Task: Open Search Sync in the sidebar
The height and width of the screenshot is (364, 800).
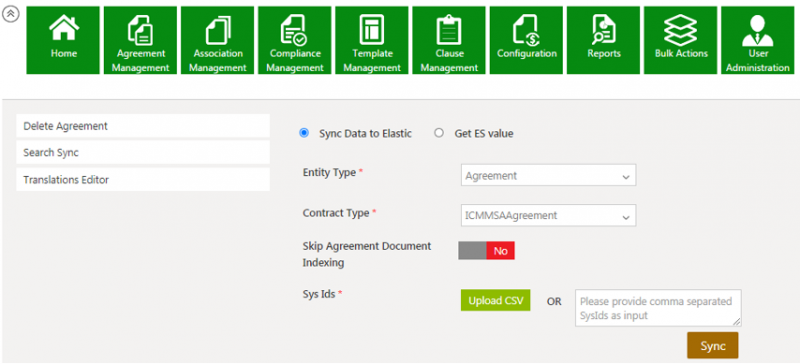Action: (x=143, y=152)
